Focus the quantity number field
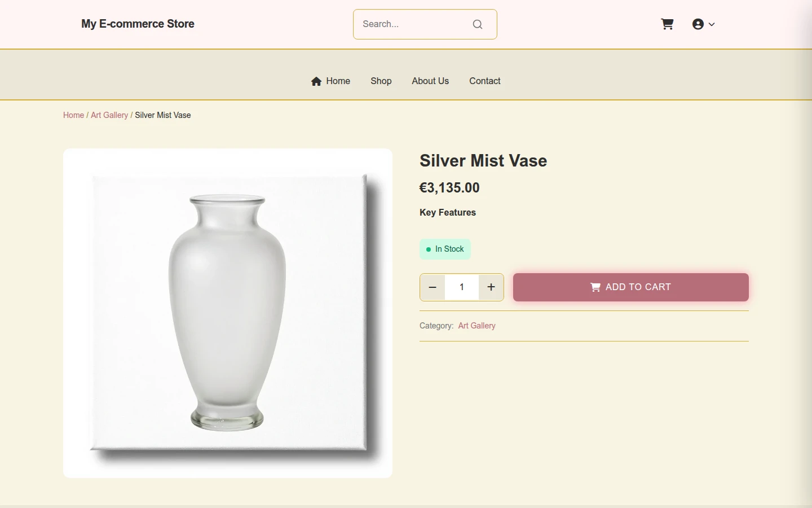Viewport: 812px width, 508px height. [462, 287]
